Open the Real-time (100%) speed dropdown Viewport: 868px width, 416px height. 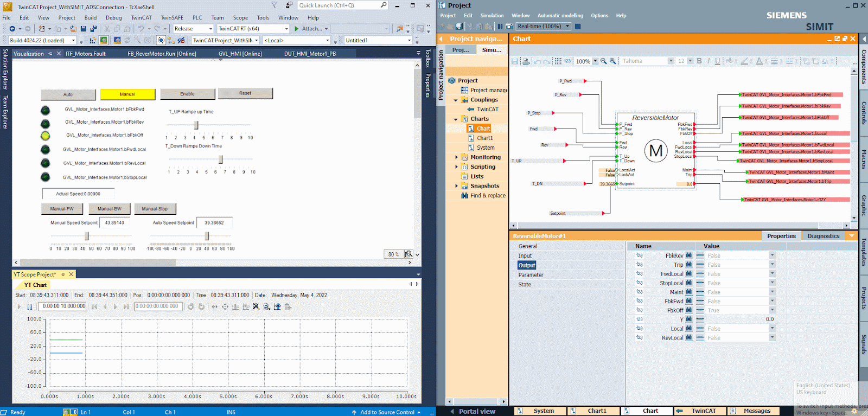click(x=567, y=26)
